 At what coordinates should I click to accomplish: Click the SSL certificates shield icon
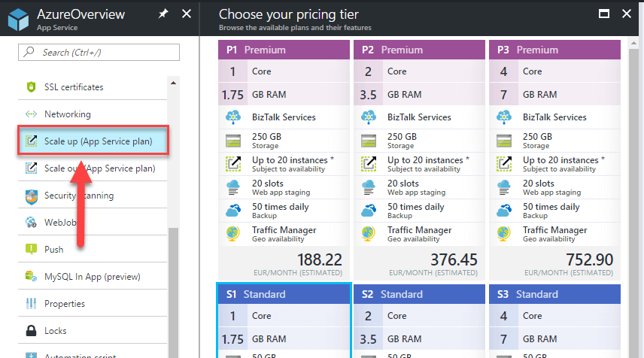(31, 87)
